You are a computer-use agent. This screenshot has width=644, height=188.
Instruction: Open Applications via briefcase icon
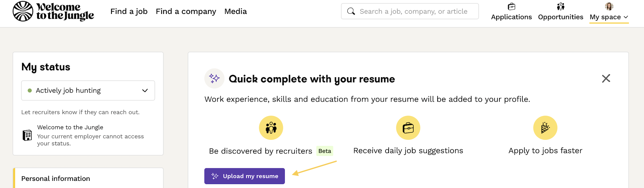coord(511,6)
